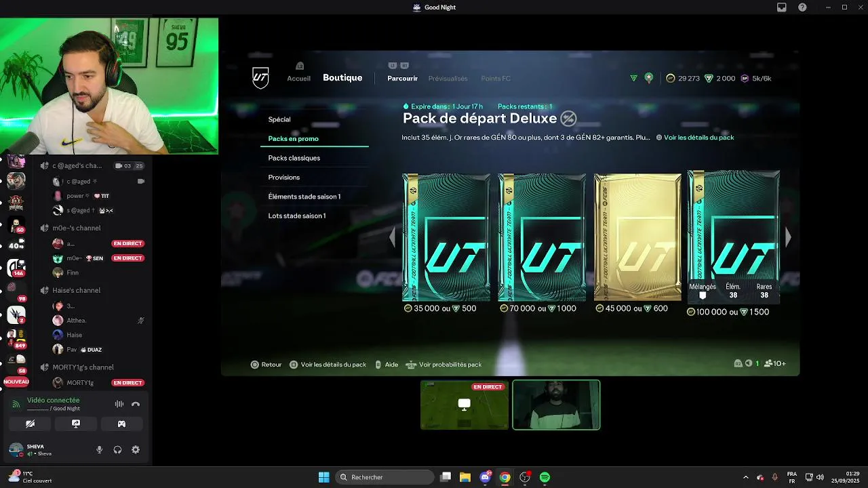The width and height of the screenshot is (868, 488).
Task: Select the 35 000 coin pack card
Action: (x=446, y=237)
